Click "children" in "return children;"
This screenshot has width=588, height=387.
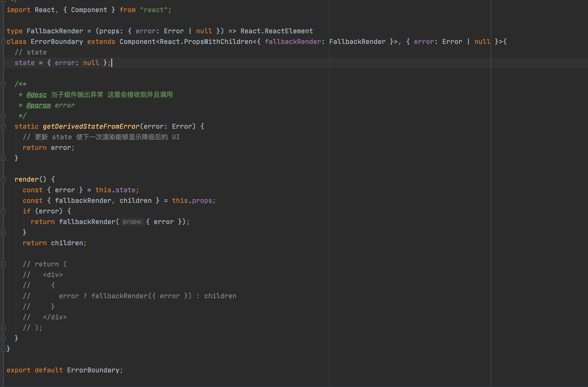coord(67,243)
